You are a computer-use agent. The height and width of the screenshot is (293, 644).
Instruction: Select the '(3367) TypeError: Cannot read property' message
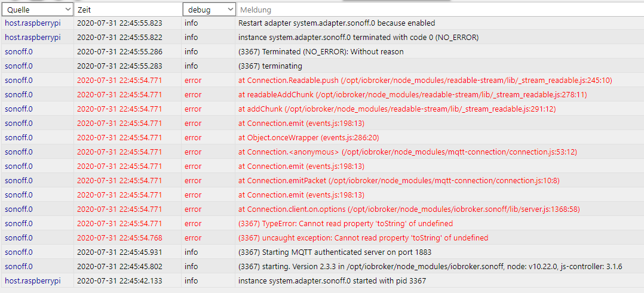click(x=345, y=224)
